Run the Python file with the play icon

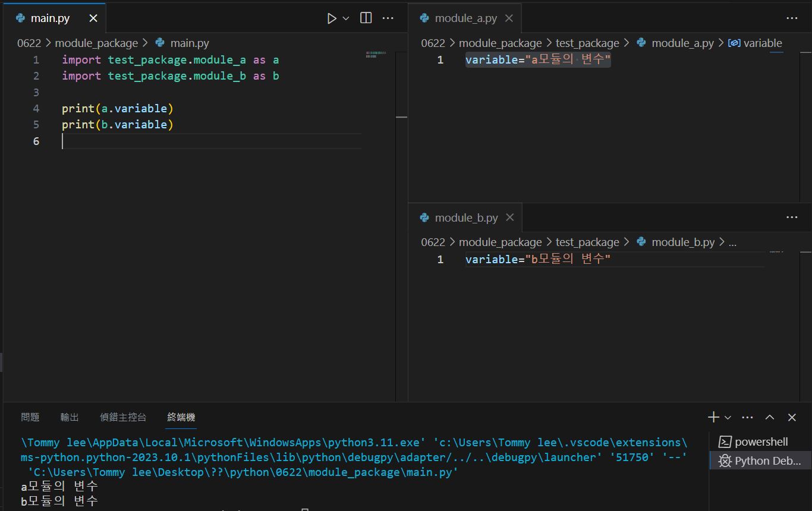click(332, 18)
